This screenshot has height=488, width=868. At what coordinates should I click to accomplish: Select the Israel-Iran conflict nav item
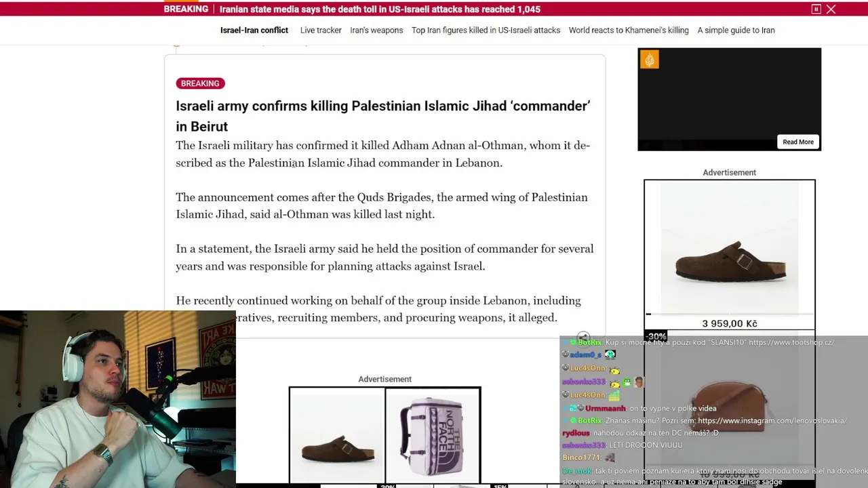[254, 30]
